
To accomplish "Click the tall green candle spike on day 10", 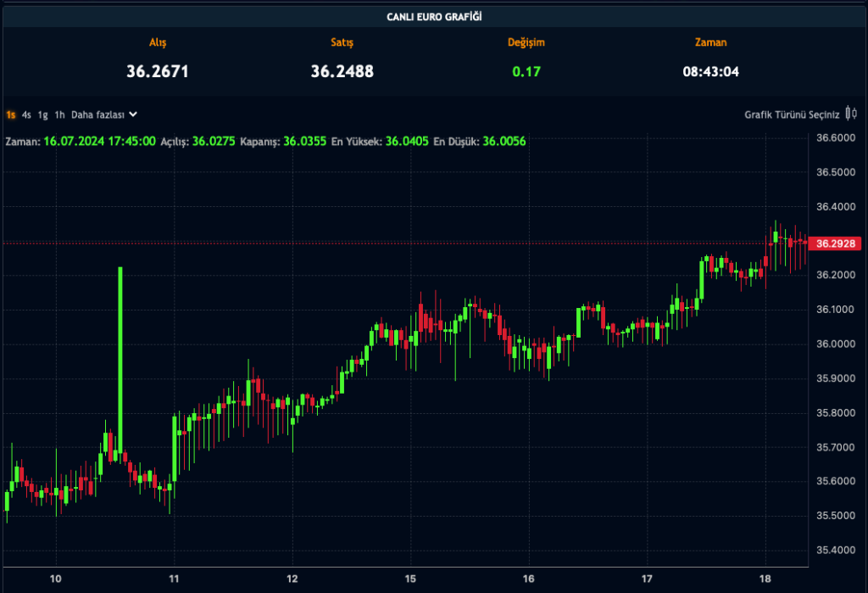I will tap(120, 361).
